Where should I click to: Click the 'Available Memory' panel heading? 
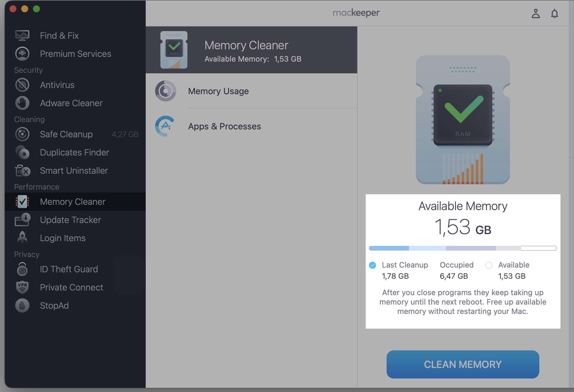tap(463, 206)
